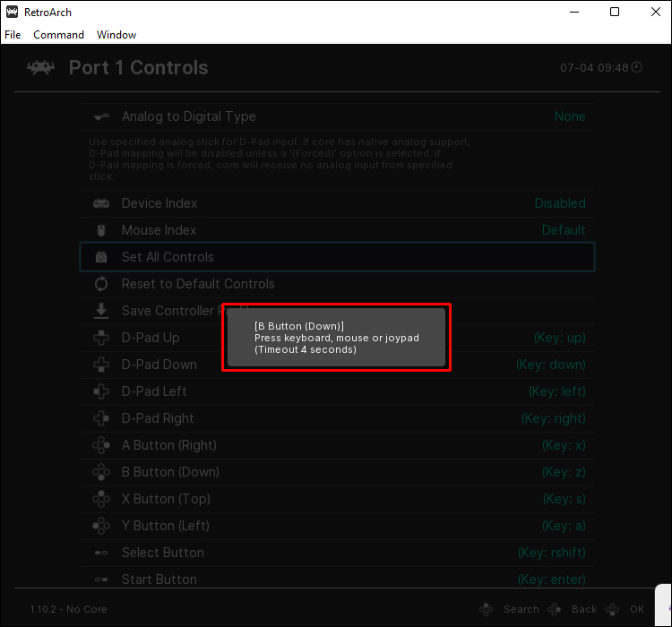Click the Device Index gamepad icon
Image resolution: width=672 pixels, height=627 pixels.
pos(101,203)
